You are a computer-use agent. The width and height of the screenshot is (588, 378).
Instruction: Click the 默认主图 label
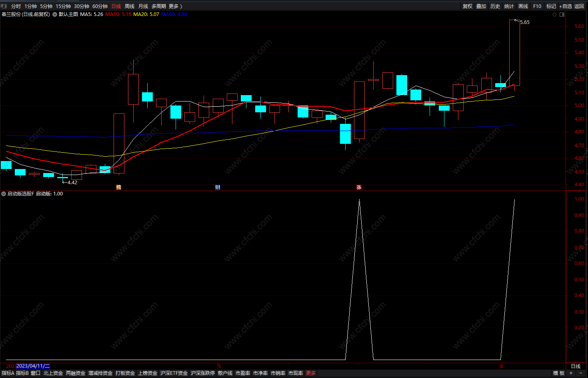68,14
